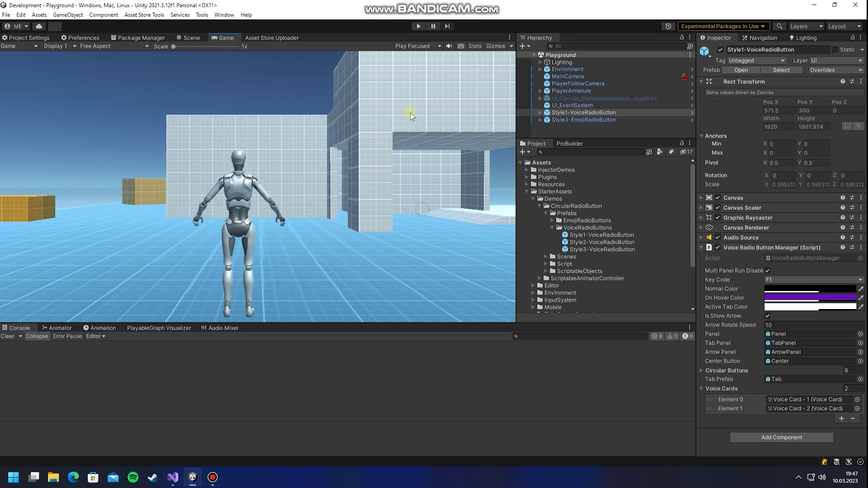Viewport: 868px width, 488px height.
Task: Click the Add Component button
Action: (781, 437)
